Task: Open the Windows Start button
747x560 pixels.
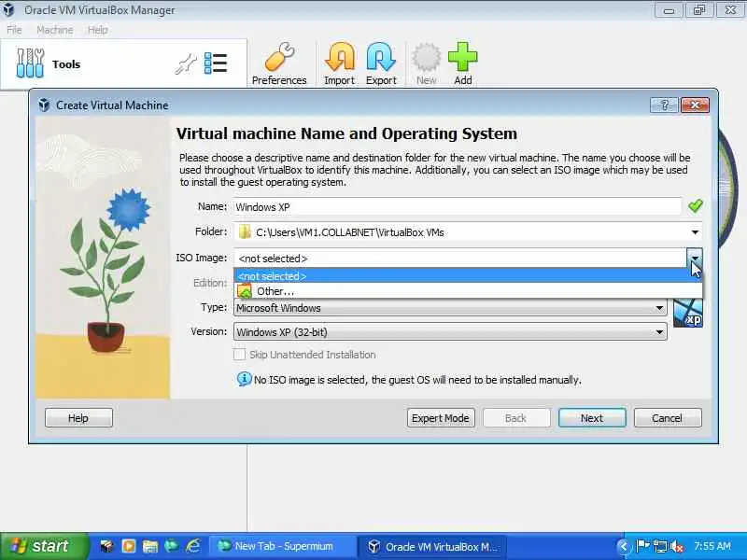Action: [44, 546]
